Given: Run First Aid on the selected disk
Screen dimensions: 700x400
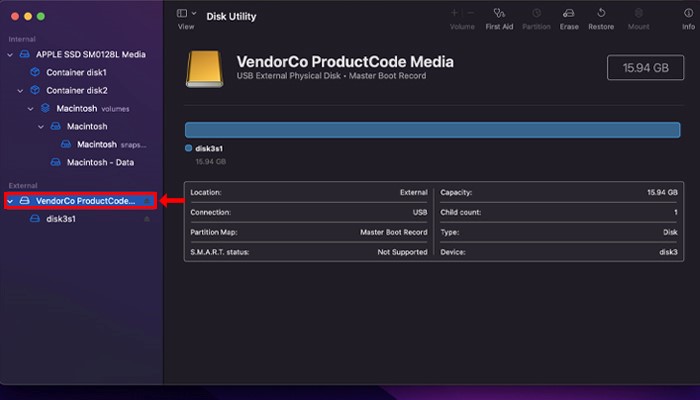Looking at the screenshot, I should 499,14.
